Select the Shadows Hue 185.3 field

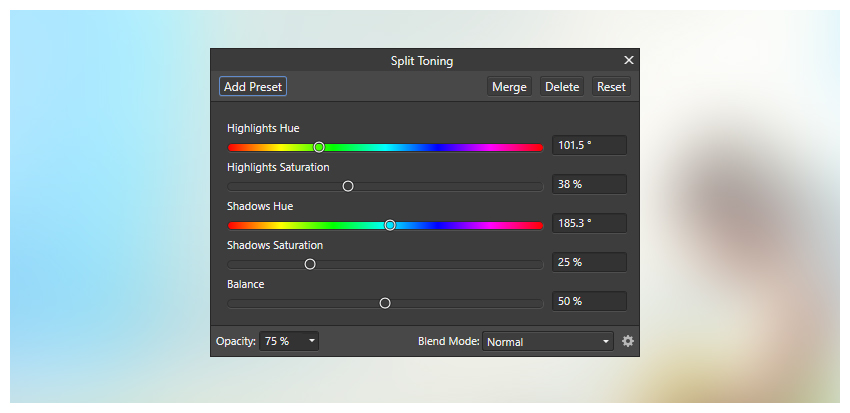(589, 223)
